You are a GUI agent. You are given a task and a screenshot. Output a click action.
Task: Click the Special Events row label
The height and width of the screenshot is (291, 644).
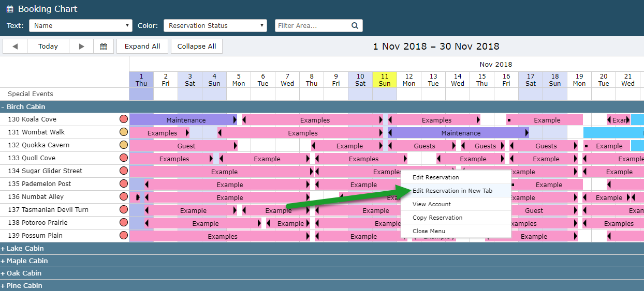point(31,94)
